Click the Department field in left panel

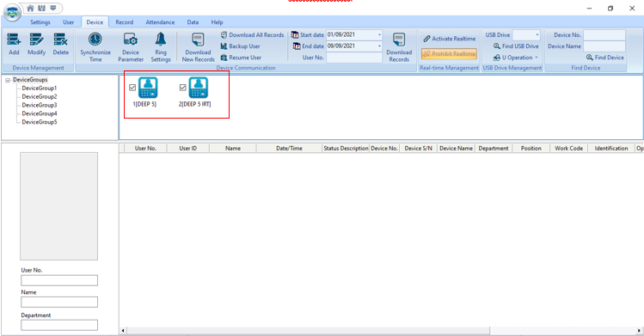(x=59, y=325)
